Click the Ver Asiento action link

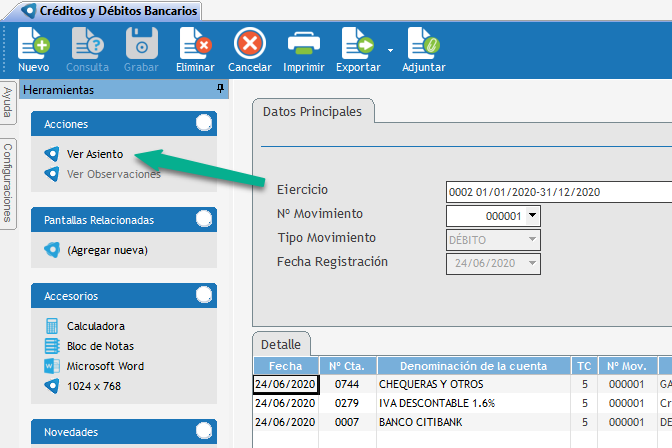click(94, 155)
